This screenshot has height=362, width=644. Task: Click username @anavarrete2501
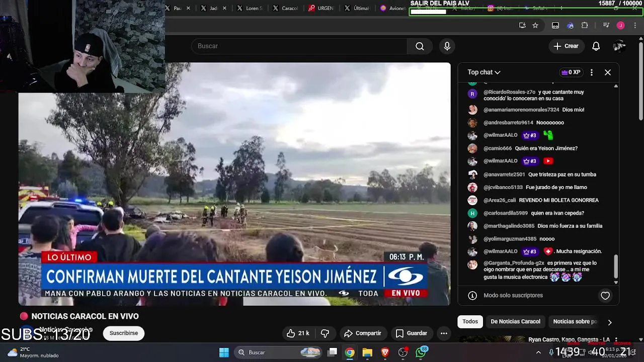coord(504,174)
